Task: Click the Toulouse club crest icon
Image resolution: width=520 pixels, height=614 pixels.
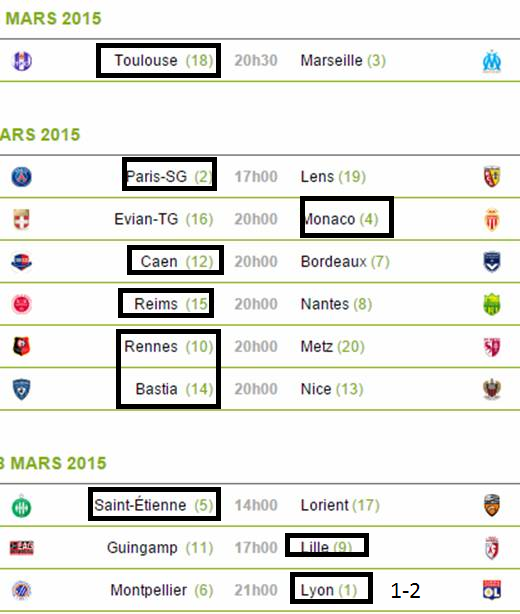Action: coord(22,61)
